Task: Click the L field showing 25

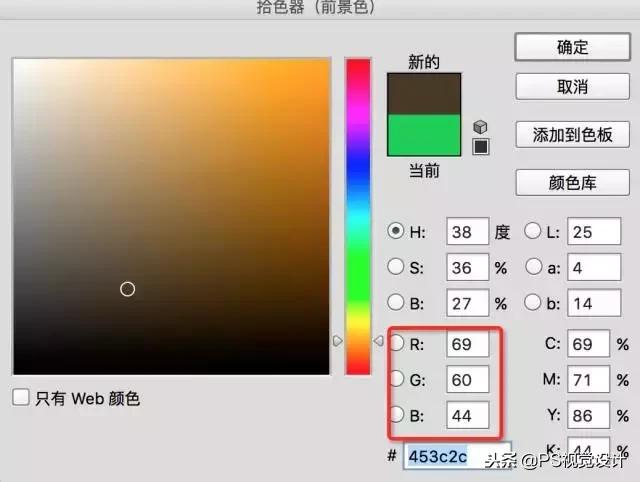Action: [594, 231]
